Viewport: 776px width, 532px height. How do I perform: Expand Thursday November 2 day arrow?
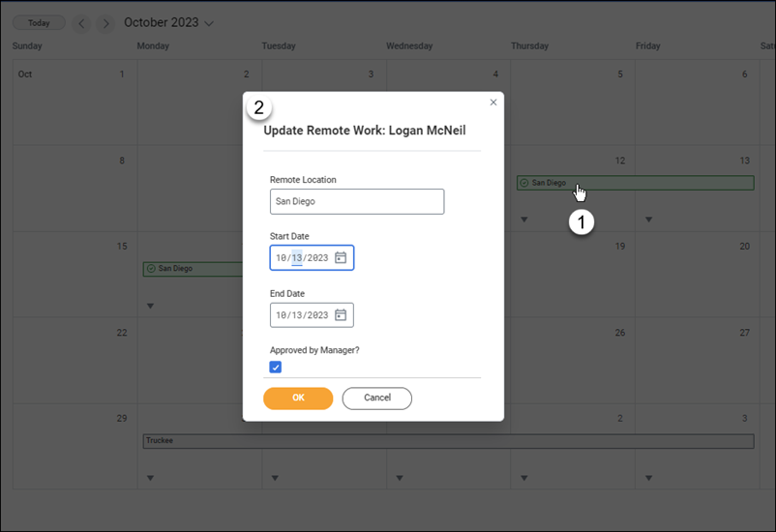[524, 478]
